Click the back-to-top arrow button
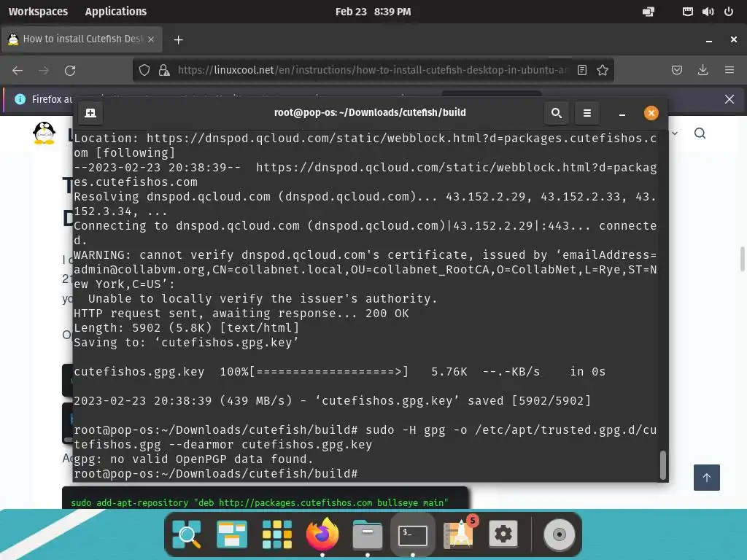 point(706,477)
